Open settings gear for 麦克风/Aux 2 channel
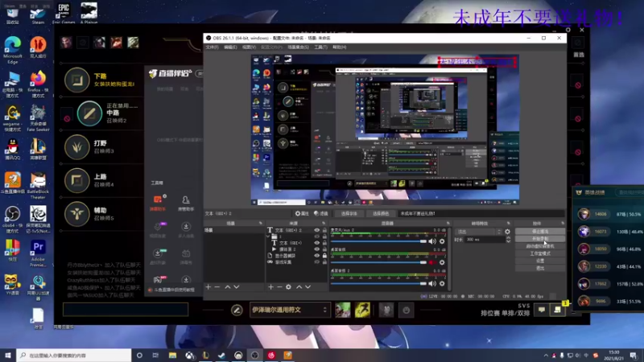The height and width of the screenshot is (362, 644). coord(442,241)
